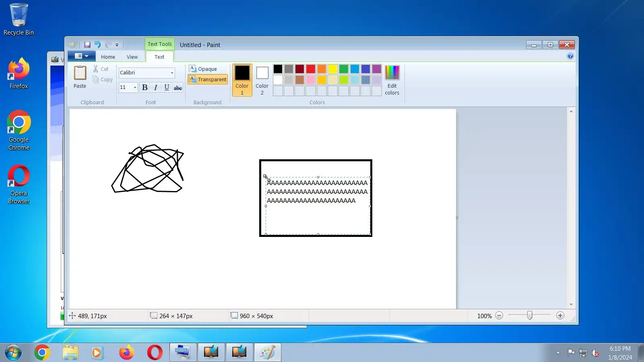Click the Copy button in Clipboard group
Screen dimensions: 644x362
103,80
